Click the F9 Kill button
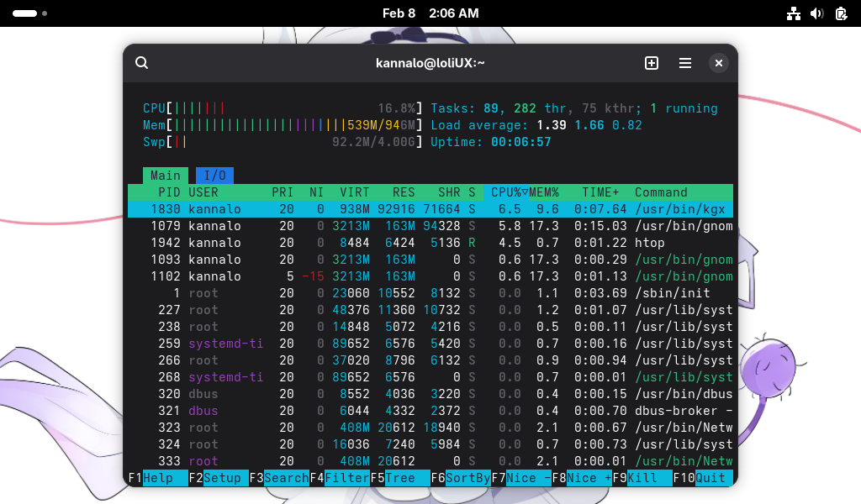 (x=642, y=478)
